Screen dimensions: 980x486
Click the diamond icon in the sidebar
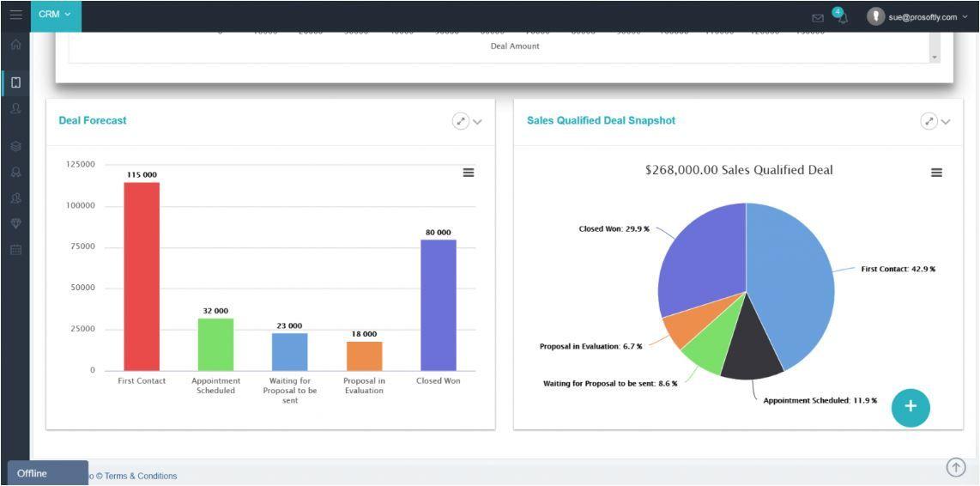click(15, 224)
